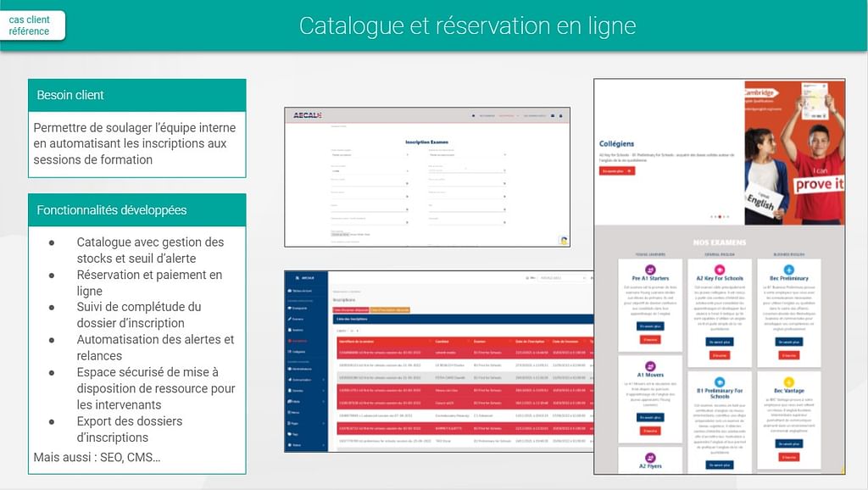The width and height of the screenshot is (868, 490).
Task: Click the AECALE logo in the form header
Action: coord(307,115)
